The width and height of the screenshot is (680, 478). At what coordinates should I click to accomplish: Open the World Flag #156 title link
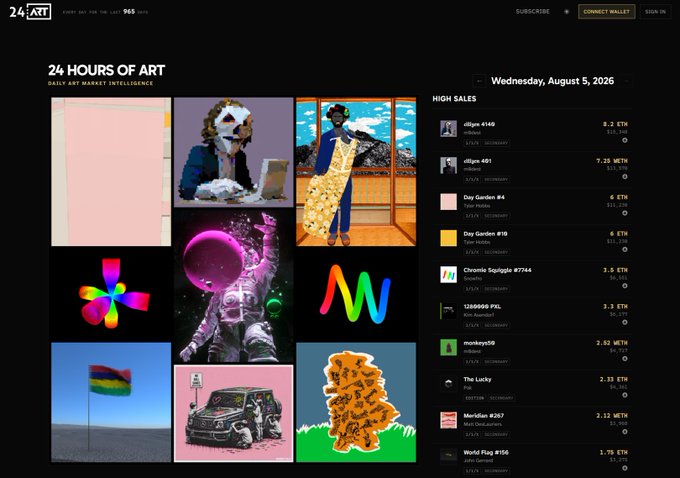[486, 452]
